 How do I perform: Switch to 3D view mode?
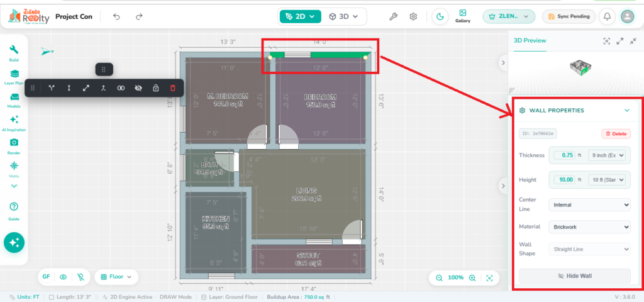tap(344, 16)
